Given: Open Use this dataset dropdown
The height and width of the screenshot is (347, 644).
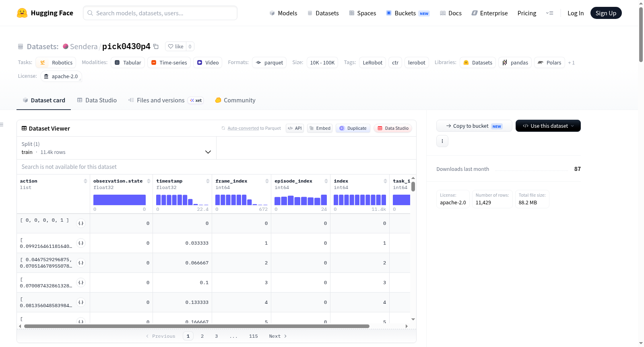Looking at the screenshot, I should [x=548, y=126].
